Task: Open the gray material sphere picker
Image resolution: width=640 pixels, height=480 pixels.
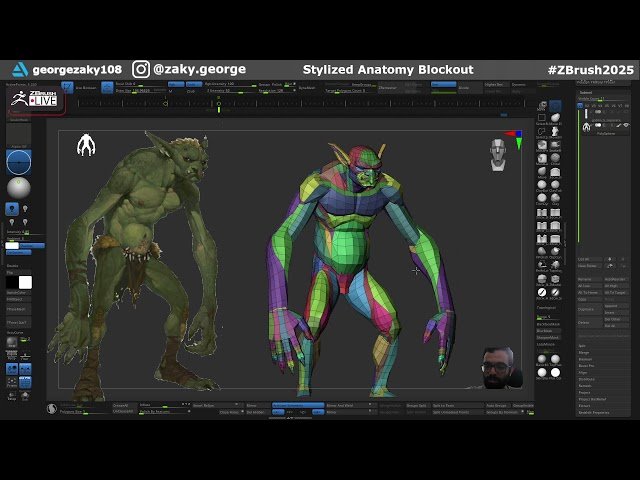Action: [18, 188]
